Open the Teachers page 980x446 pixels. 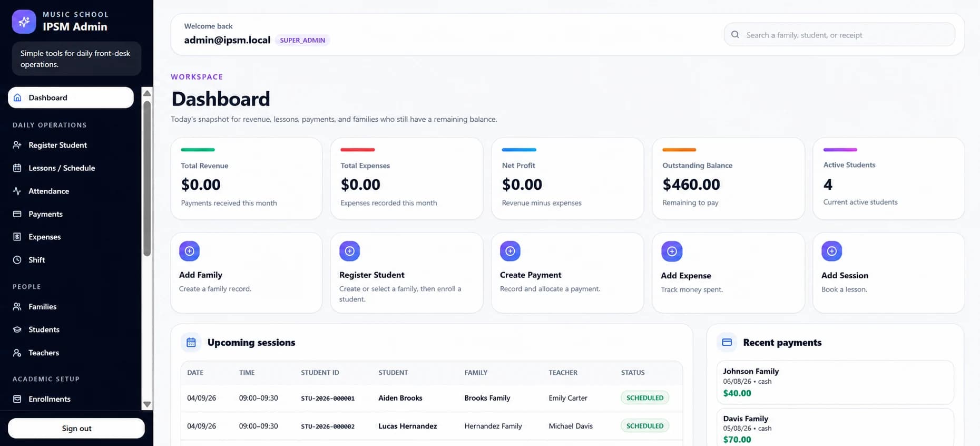coord(71,353)
